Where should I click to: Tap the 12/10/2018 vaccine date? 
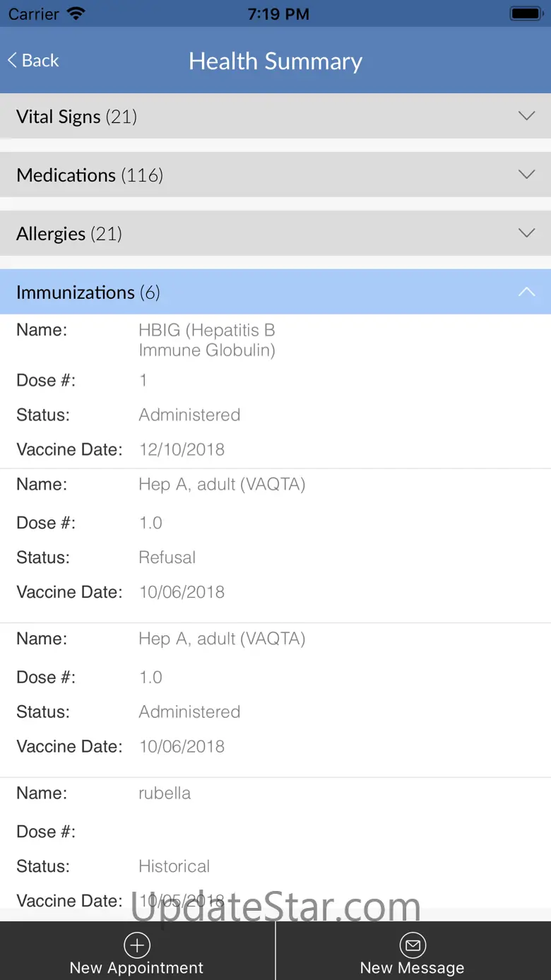click(x=182, y=449)
